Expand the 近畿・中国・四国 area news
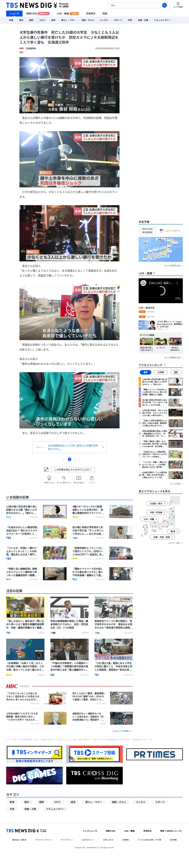The height and width of the screenshot is (868, 189). 162,537
